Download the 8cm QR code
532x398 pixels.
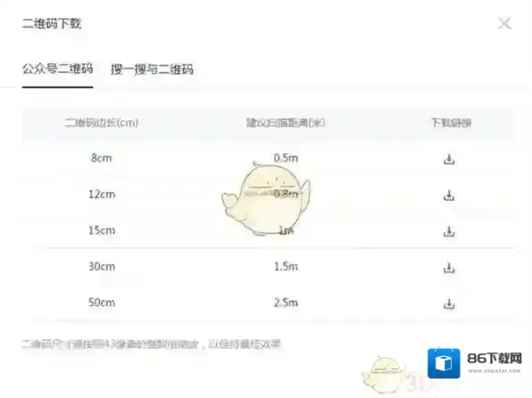tap(449, 159)
